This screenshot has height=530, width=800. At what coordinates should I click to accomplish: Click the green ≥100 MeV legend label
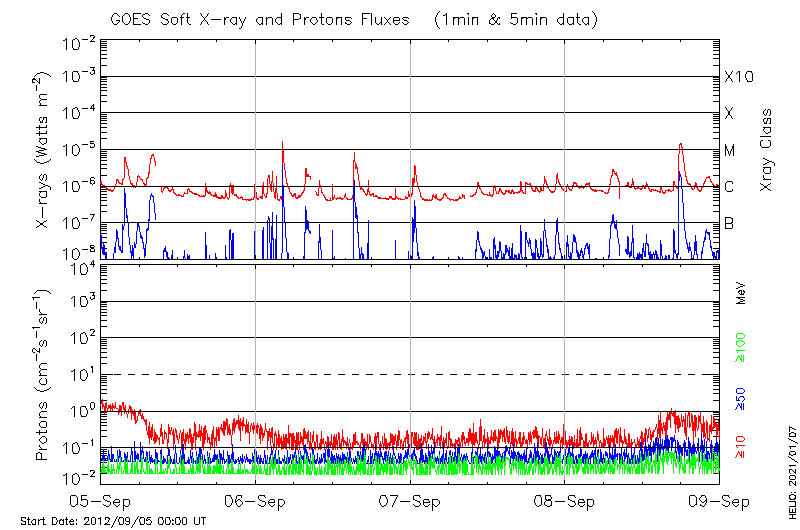741,347
